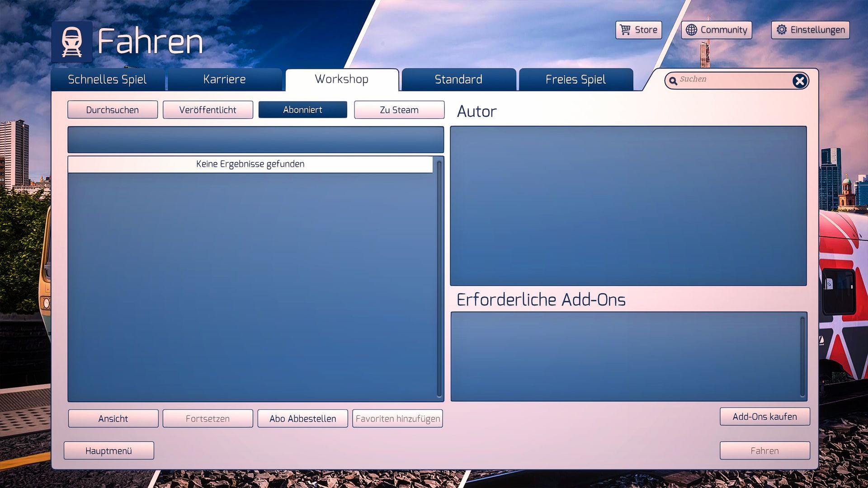Click the Ansicht button

click(113, 419)
